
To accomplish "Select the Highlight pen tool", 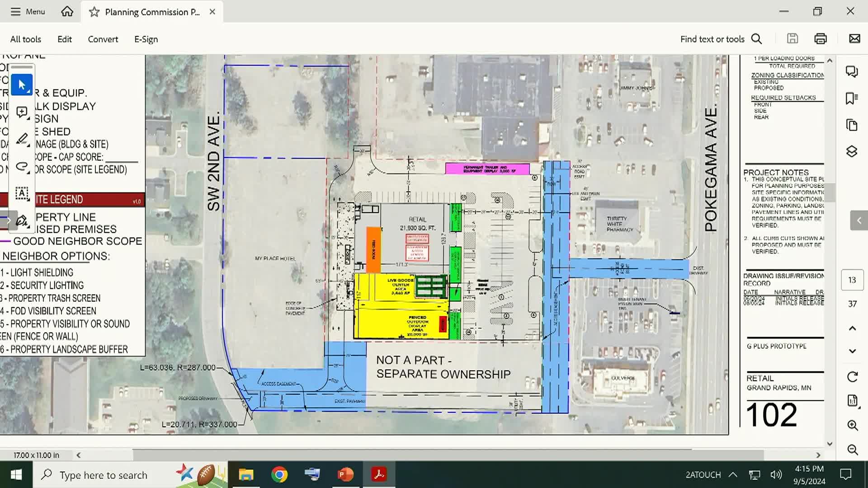I will 22,139.
